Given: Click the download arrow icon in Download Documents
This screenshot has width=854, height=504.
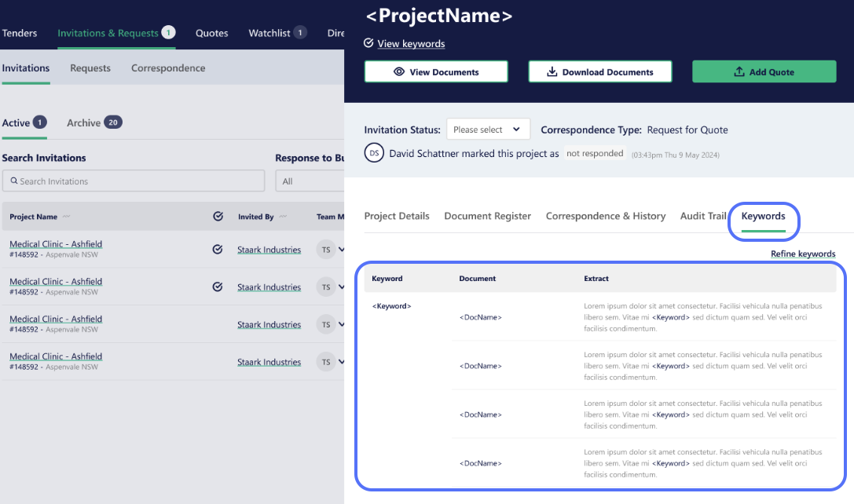Looking at the screenshot, I should [x=552, y=72].
